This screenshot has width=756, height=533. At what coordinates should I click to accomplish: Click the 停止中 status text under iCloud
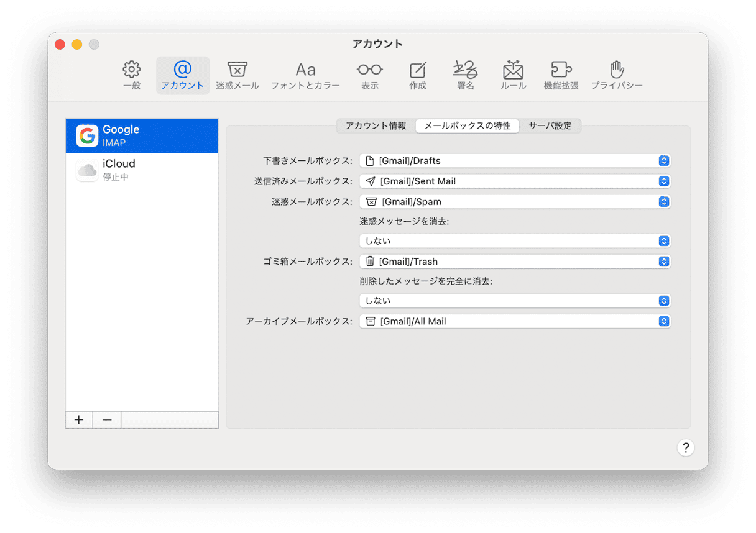pyautogui.click(x=116, y=177)
